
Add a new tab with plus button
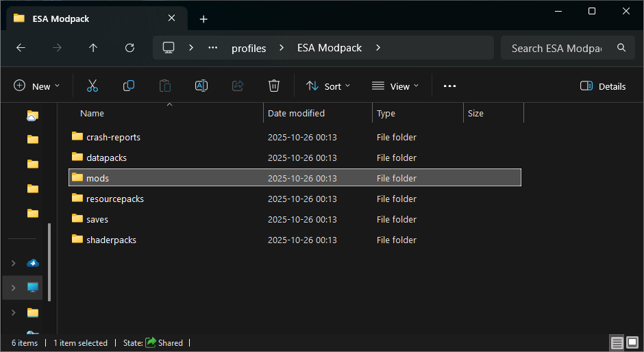203,19
